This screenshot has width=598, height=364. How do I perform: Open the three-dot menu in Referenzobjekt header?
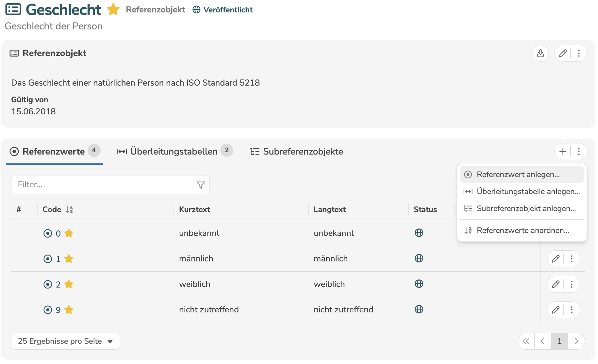pos(579,53)
